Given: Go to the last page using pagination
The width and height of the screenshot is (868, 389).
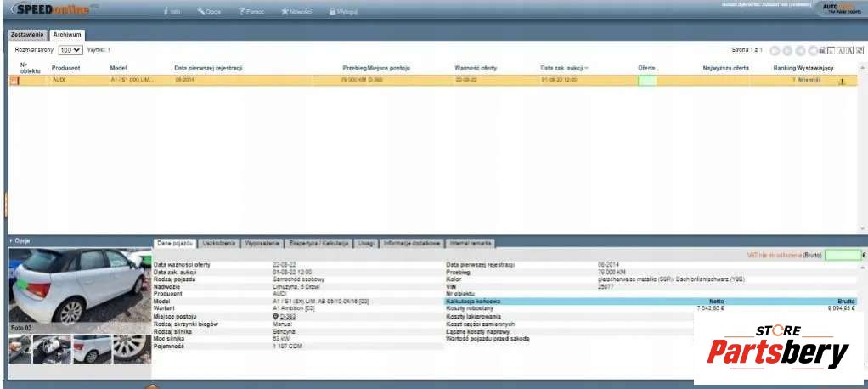Looking at the screenshot, I should click(813, 50).
